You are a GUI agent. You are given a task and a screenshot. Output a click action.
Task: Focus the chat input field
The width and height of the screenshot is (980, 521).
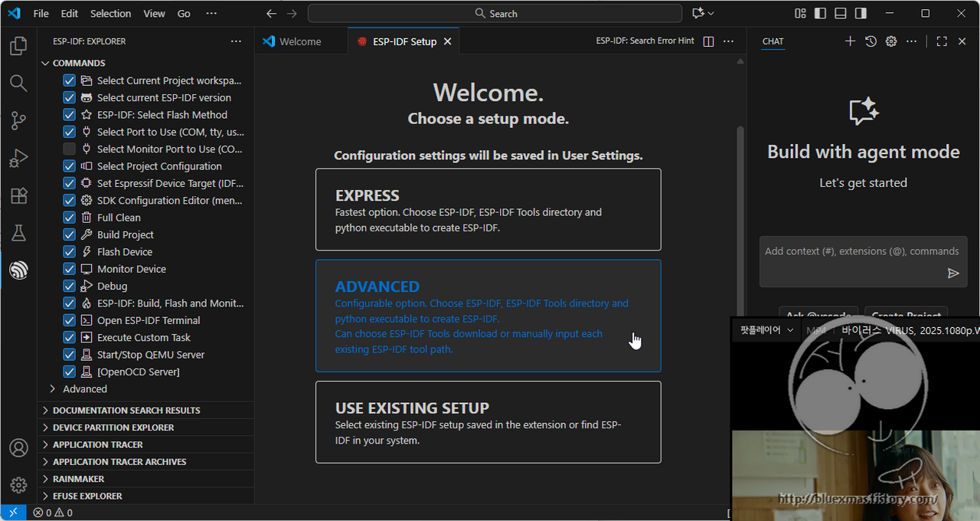(863, 251)
